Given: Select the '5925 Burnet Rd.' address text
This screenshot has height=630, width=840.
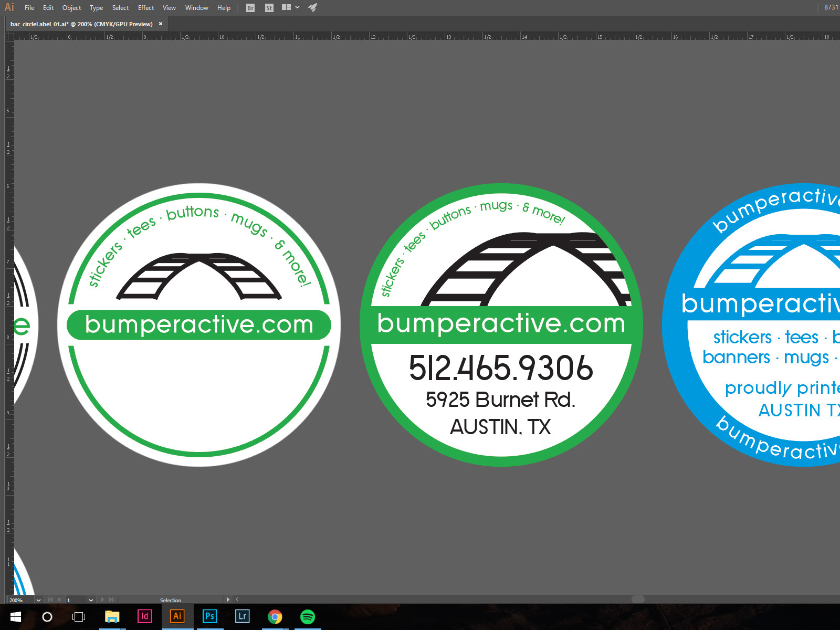Looking at the screenshot, I should (500, 400).
